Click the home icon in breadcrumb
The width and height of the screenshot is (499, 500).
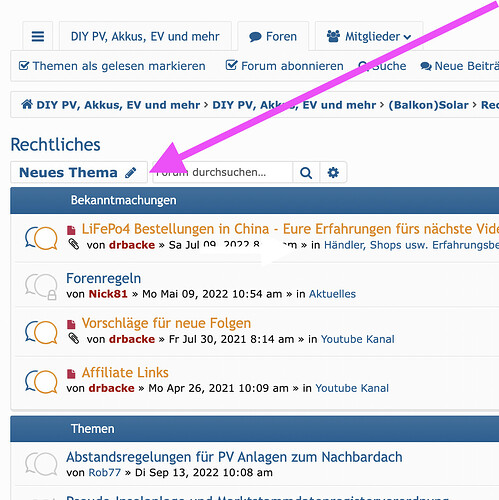[x=27, y=104]
